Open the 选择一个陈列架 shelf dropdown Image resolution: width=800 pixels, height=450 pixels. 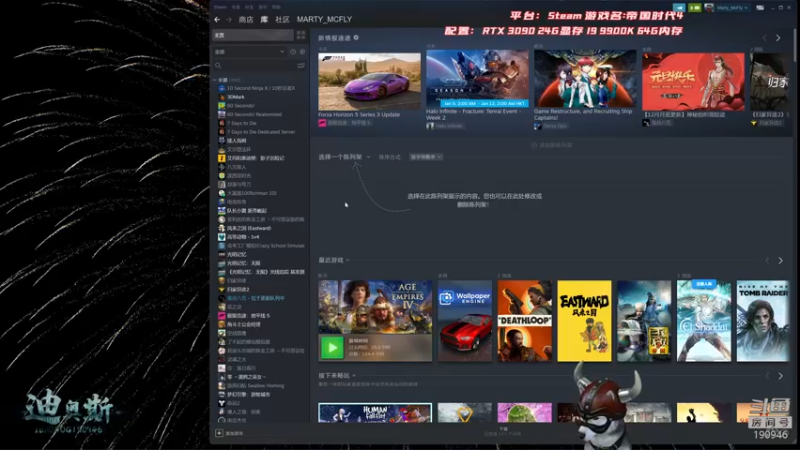click(344, 157)
